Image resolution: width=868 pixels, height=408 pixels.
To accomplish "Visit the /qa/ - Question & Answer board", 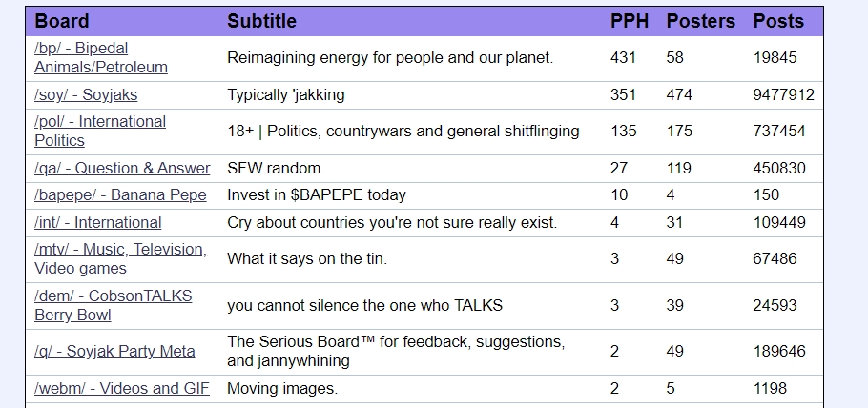I will 122,168.
